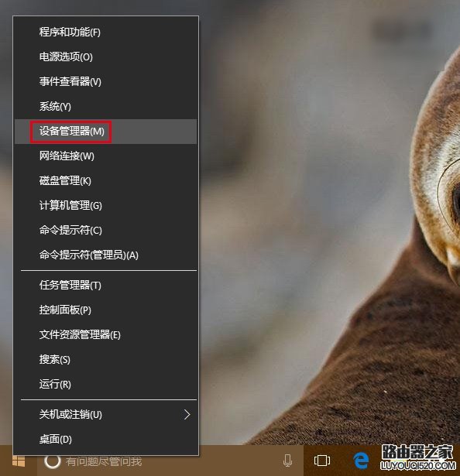
Task: Select 运行(R) from the menu
Action: pos(106,385)
